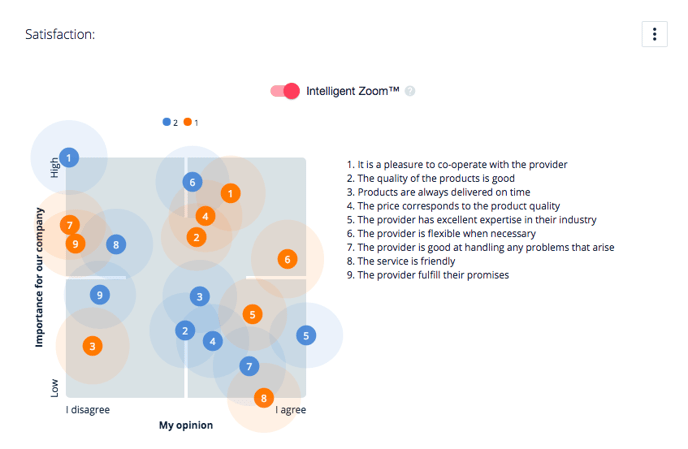The image size is (688, 449).
Task: Select blue bubble number 9
Action: click(x=100, y=295)
